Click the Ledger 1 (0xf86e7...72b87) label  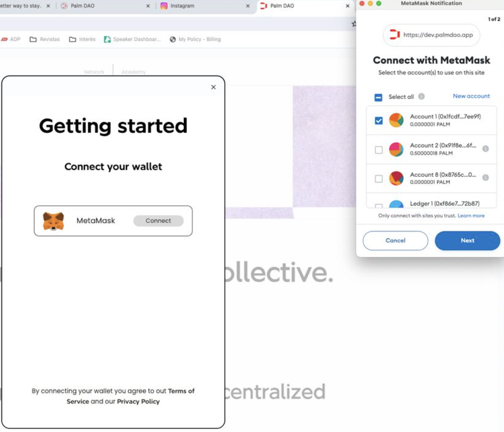[445, 203]
